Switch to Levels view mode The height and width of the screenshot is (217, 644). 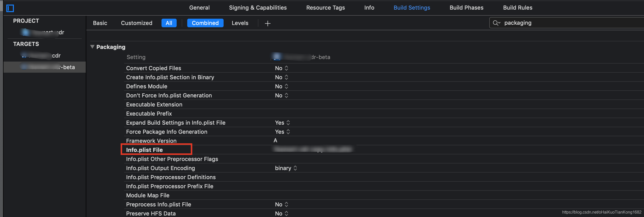pos(240,23)
